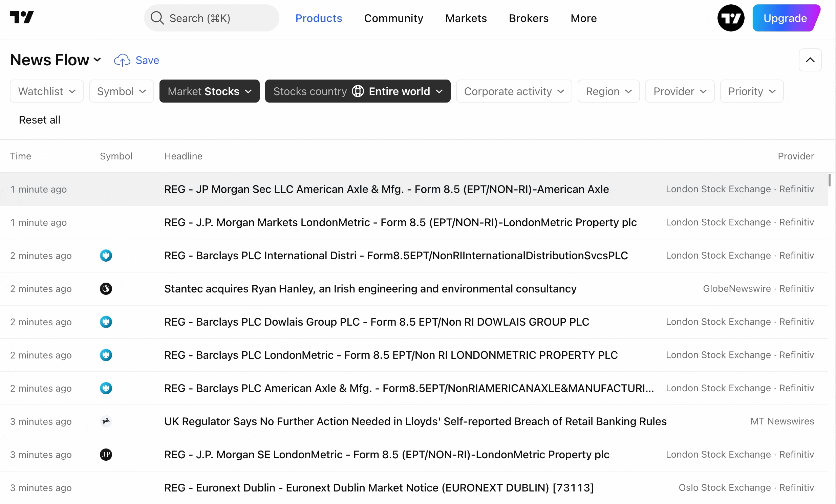The image size is (836, 504).
Task: Focus the Search input field
Action: (211, 18)
